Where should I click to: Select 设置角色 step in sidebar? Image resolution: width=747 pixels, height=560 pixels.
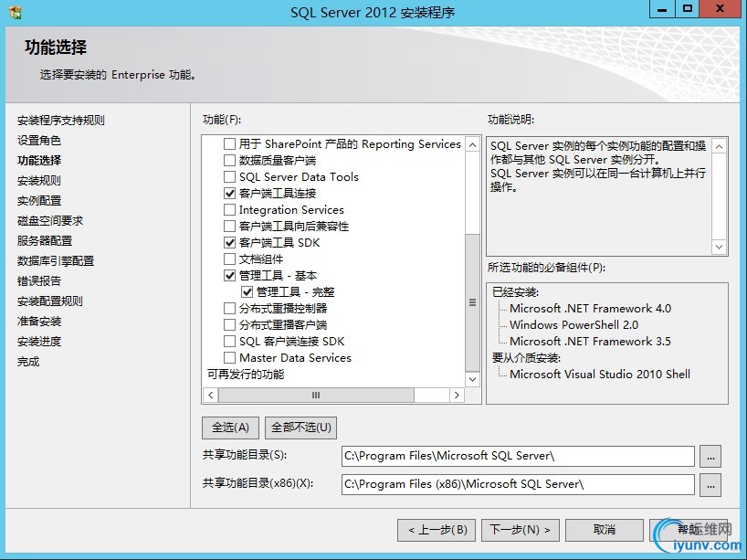tap(39, 141)
